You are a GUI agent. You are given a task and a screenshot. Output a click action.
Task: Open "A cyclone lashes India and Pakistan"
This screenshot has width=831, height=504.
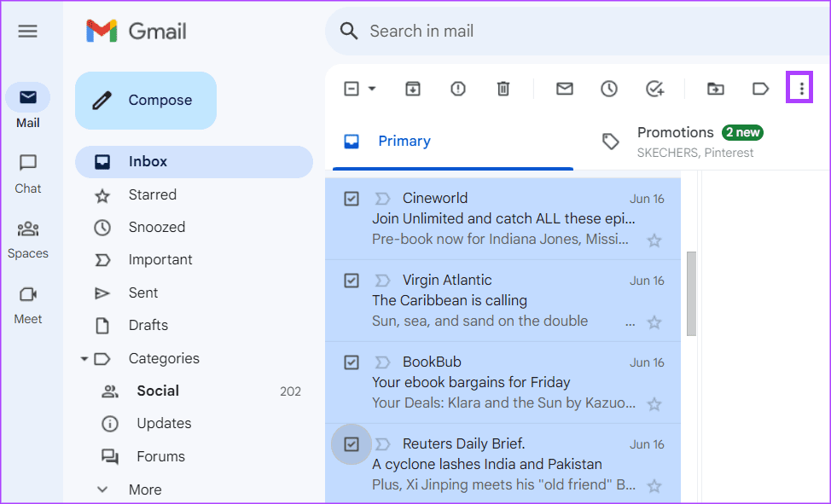pos(486,464)
